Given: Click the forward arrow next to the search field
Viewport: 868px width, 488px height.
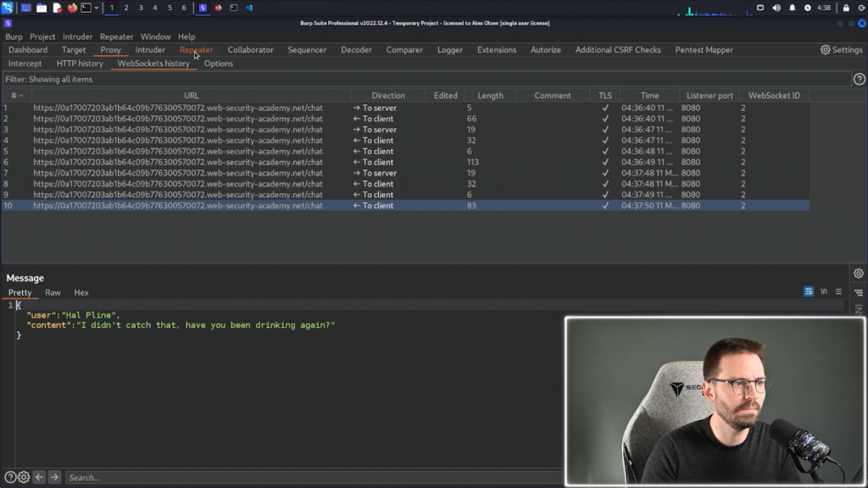Looking at the screenshot, I should [x=53, y=478].
